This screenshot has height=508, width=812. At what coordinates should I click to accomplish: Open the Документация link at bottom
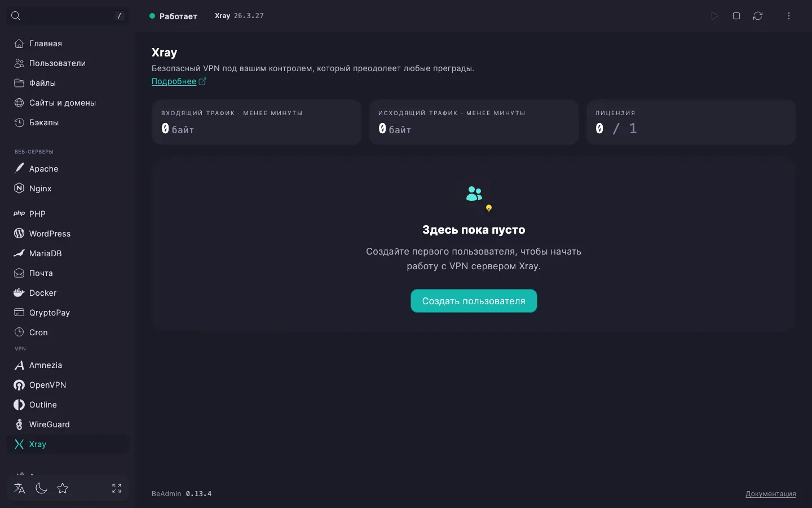[x=771, y=494]
